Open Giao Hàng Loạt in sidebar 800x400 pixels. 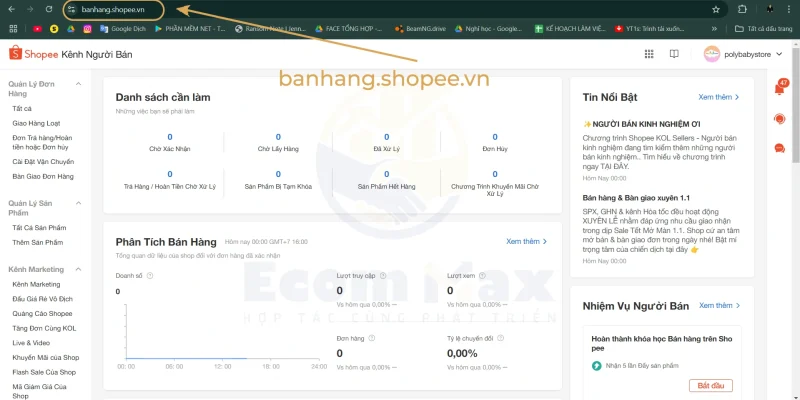[36, 123]
